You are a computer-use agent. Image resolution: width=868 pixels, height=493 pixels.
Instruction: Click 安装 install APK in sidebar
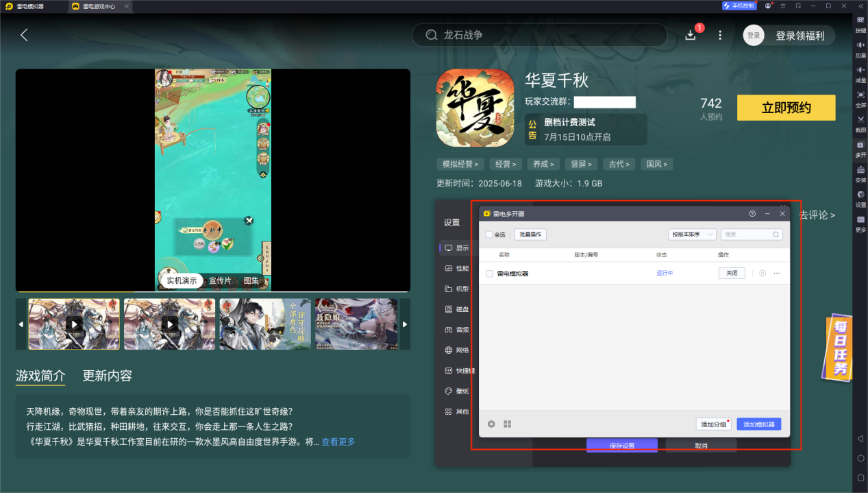coord(860,173)
